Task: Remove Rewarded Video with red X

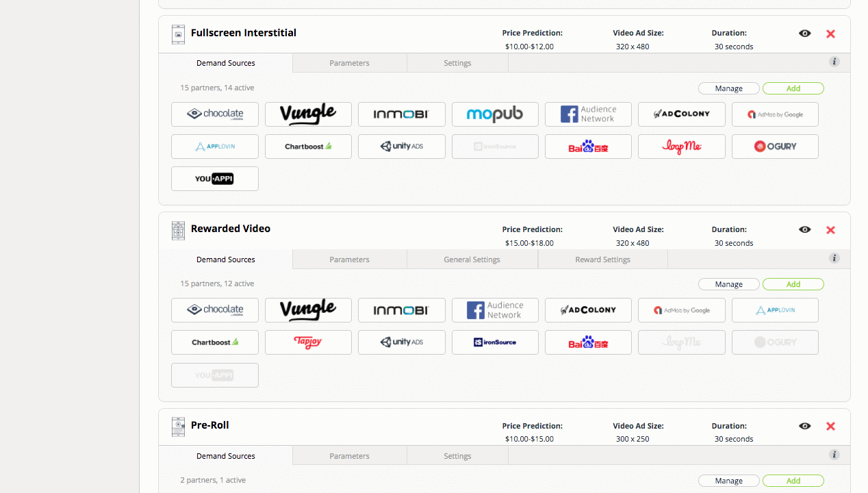Action: pos(831,230)
